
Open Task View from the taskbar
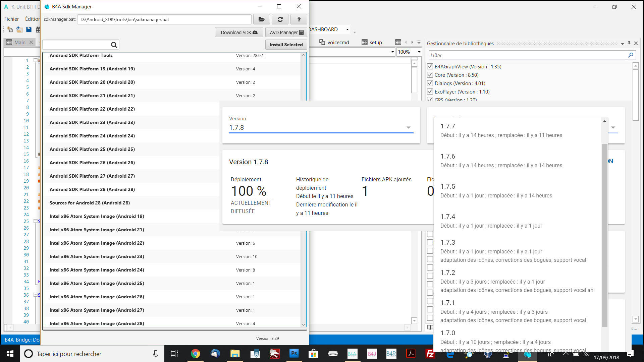(174, 354)
